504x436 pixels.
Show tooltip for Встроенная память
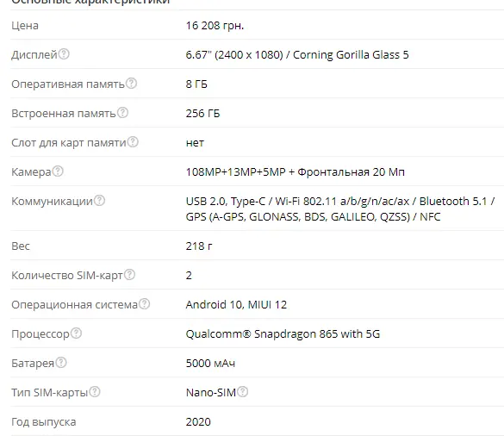point(122,113)
